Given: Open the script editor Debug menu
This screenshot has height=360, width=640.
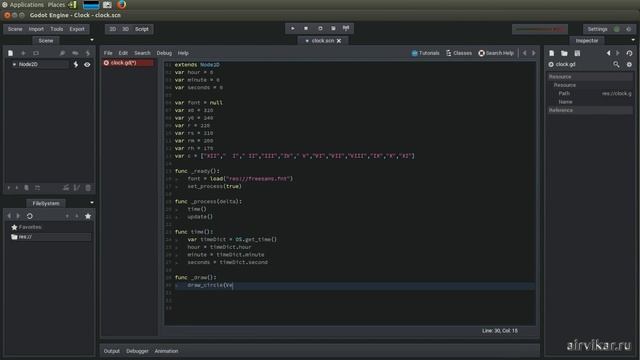Looking at the screenshot, I should click(164, 53).
